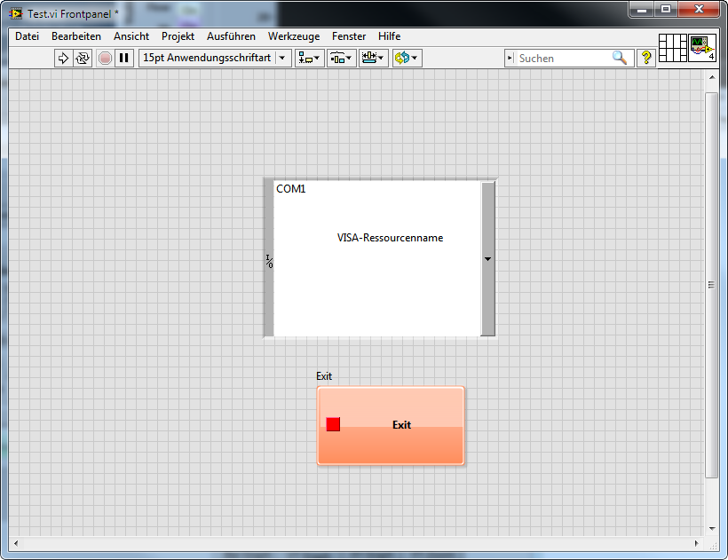This screenshot has height=560, width=728.
Task: Minimize the Test.vi Frontpanel window
Action: [642, 9]
